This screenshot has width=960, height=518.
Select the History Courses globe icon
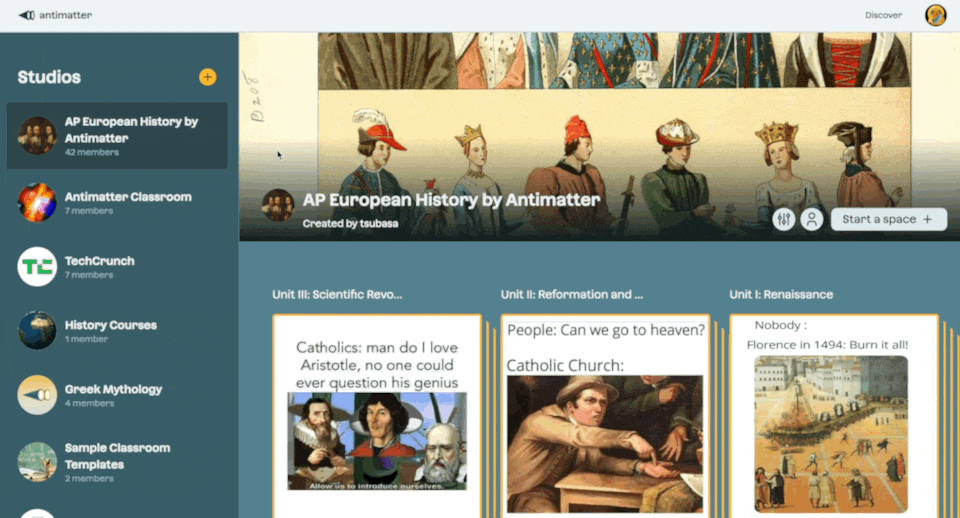(37, 331)
